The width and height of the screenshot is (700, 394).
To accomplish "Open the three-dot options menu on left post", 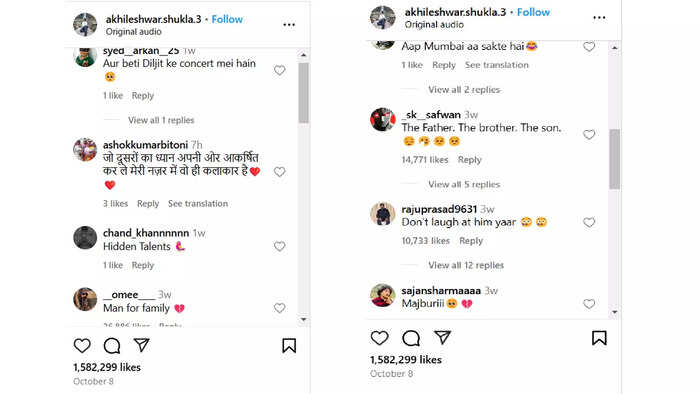I will (x=289, y=25).
